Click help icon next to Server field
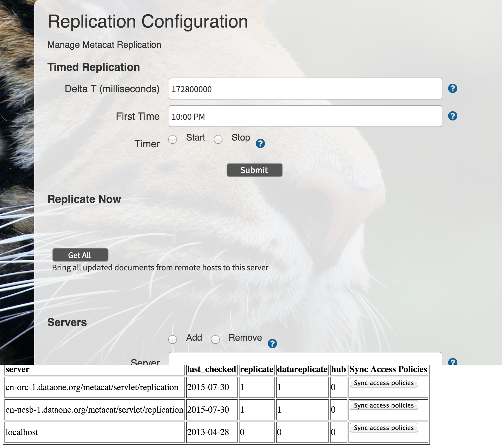 [452, 361]
